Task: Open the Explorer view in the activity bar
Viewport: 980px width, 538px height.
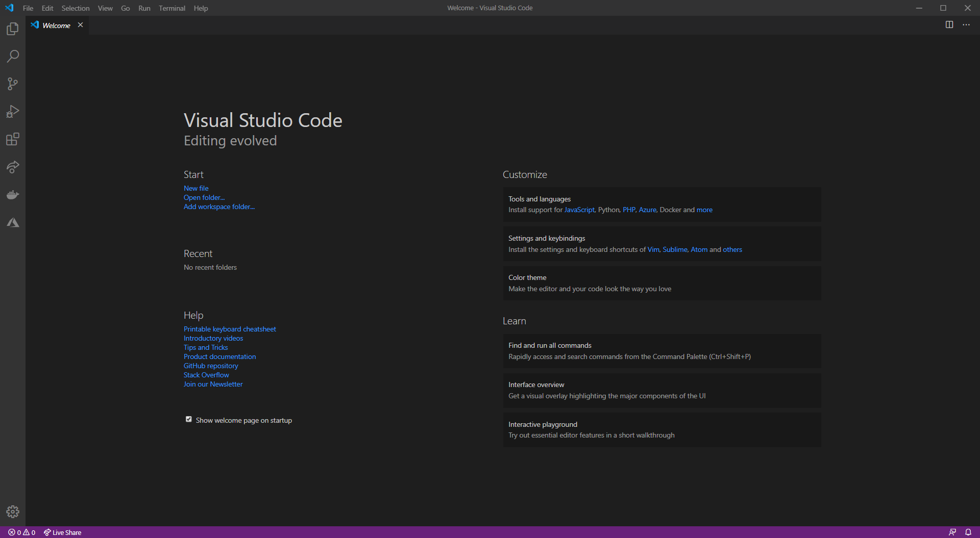Action: (x=12, y=29)
